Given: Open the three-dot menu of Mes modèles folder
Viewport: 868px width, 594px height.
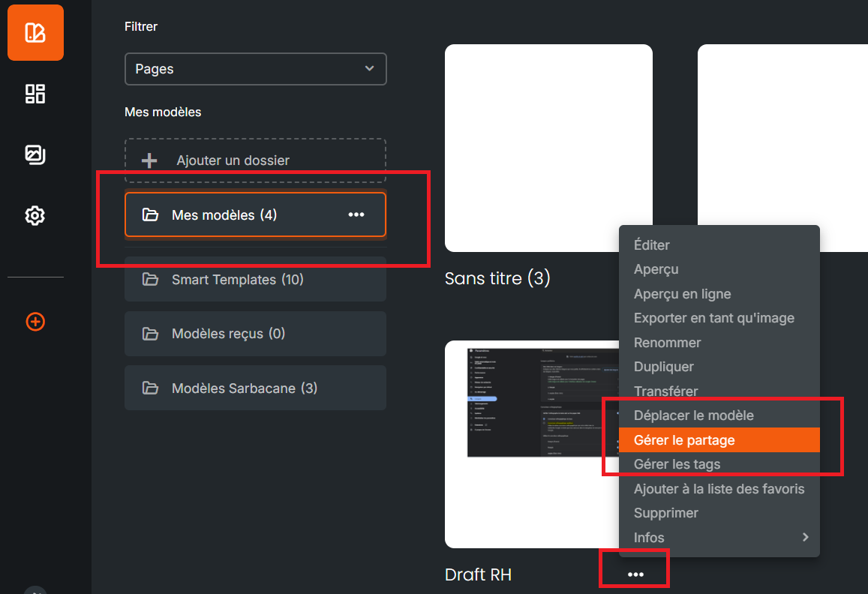Looking at the screenshot, I should point(356,214).
